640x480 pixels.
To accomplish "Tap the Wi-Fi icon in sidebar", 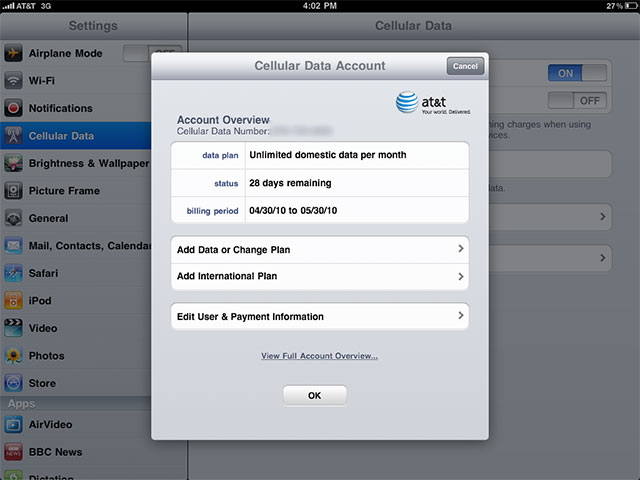I will point(14,81).
